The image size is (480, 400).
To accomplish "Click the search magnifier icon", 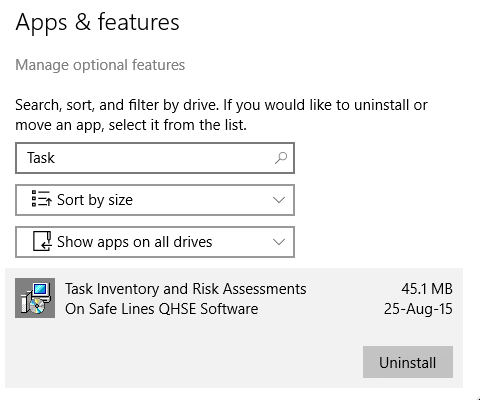I will coord(281,158).
